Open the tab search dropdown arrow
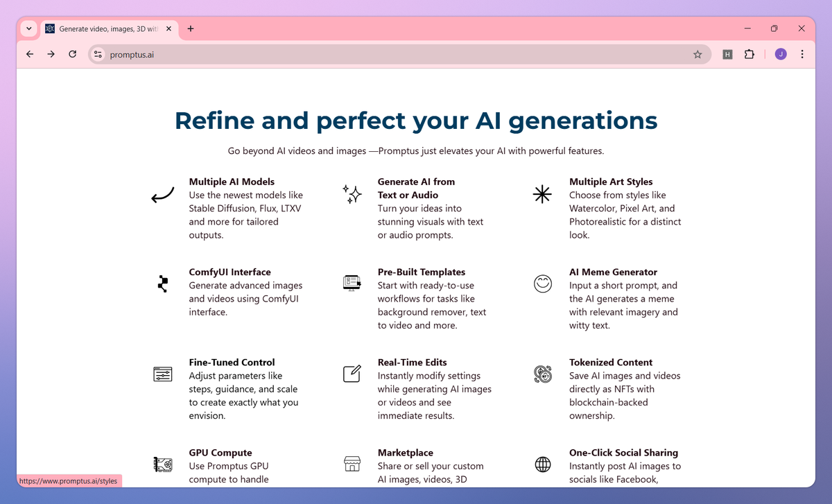The image size is (832, 504). click(28, 28)
